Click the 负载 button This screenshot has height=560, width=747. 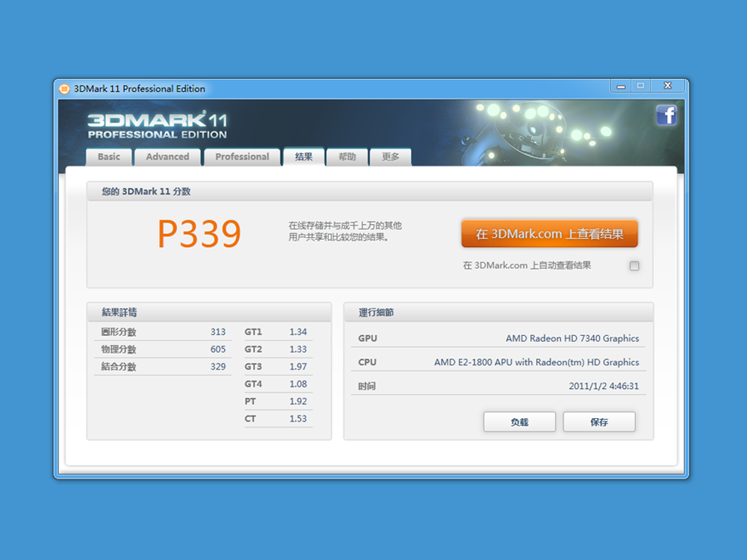pyautogui.click(x=519, y=422)
